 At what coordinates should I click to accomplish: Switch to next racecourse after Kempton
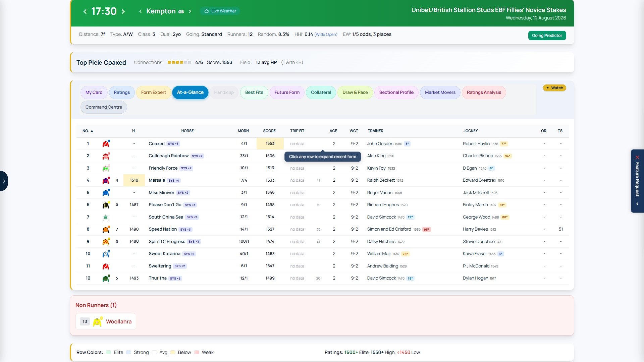pyautogui.click(x=190, y=11)
